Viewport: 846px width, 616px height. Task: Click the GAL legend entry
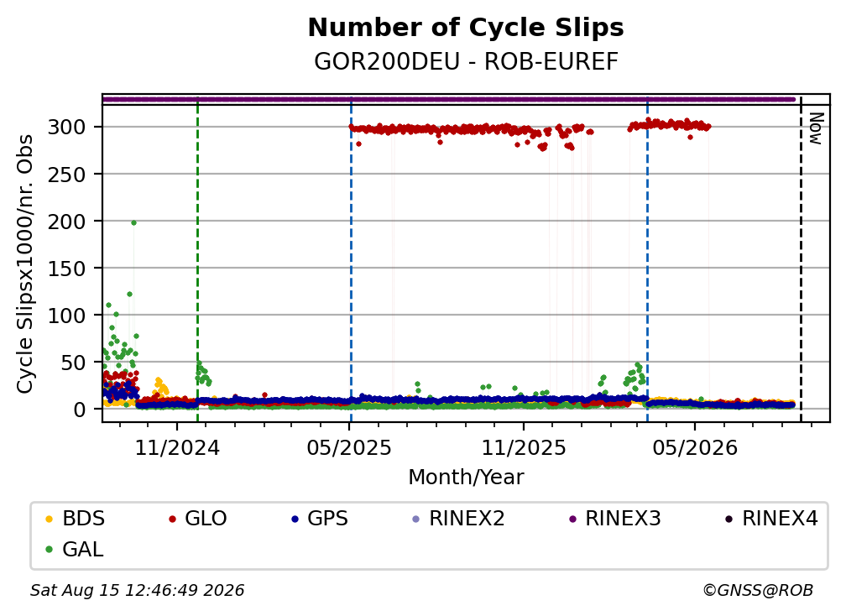point(74,550)
